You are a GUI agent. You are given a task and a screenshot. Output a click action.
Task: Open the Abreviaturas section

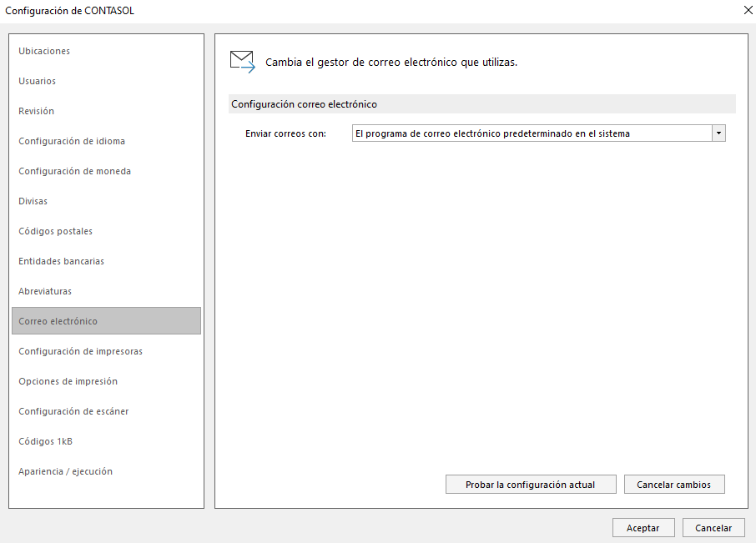point(45,291)
